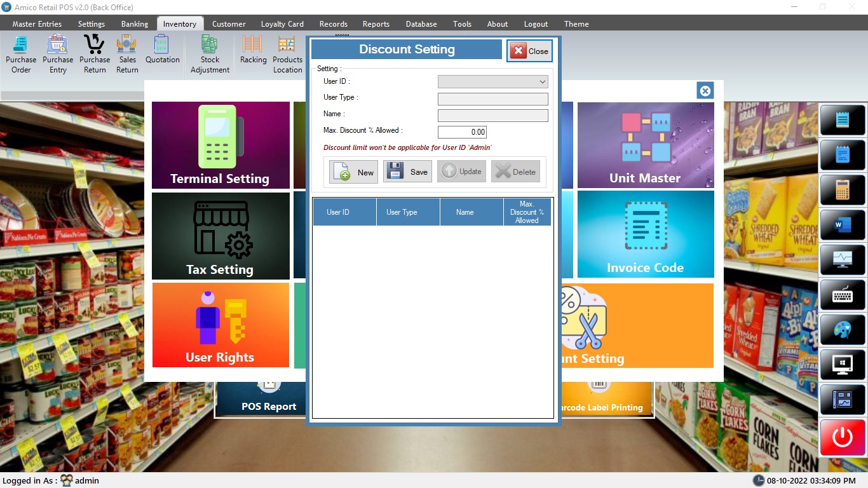Open the Master Entries menu
868x488 pixels.
[x=37, y=24]
